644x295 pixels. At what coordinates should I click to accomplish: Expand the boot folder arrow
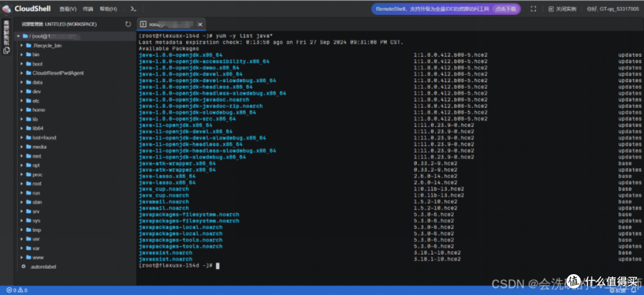click(22, 64)
